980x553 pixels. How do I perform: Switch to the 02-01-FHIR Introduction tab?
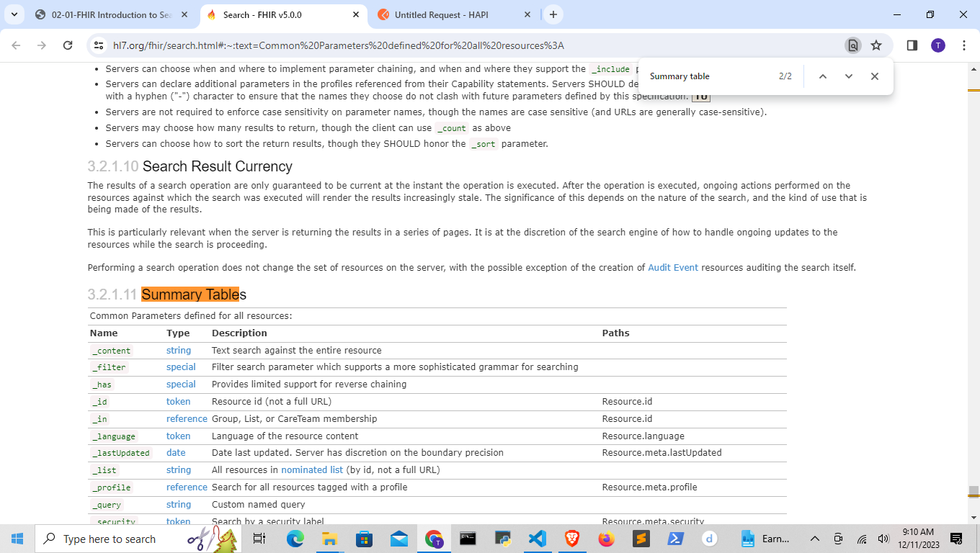point(112,14)
